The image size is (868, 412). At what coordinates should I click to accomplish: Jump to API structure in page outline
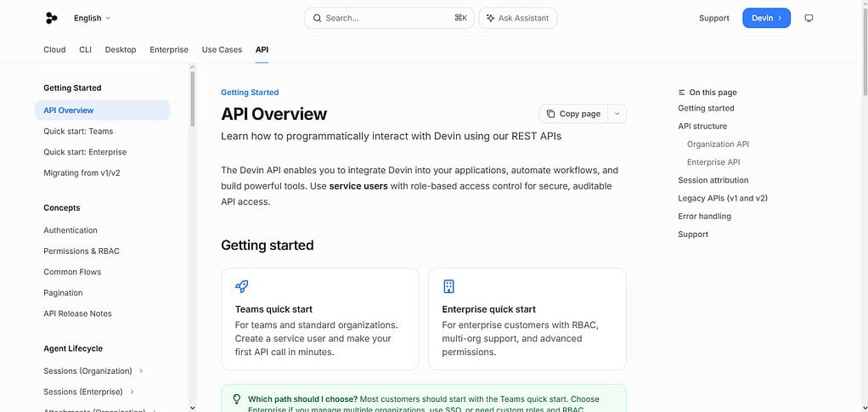click(702, 127)
